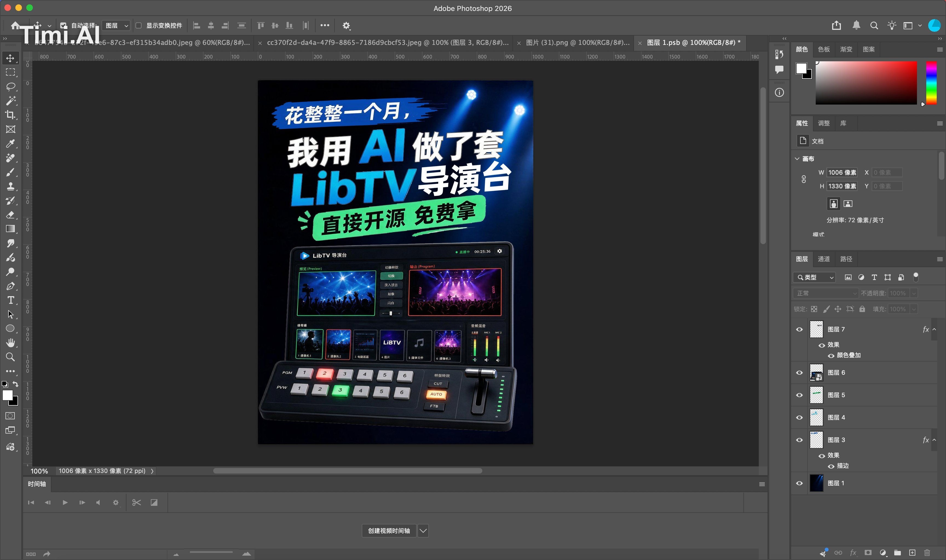This screenshot has width=946, height=560.
Task: Toggle the 自动选择 checkbox
Action: (64, 26)
